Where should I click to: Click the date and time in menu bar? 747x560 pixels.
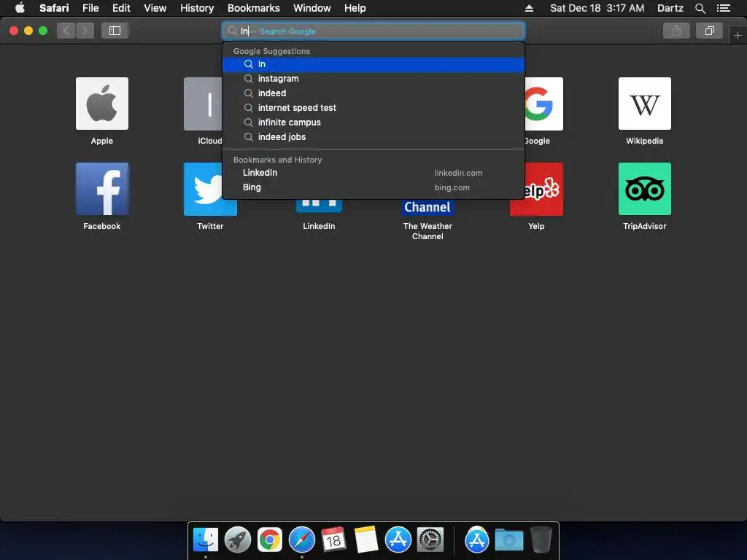click(597, 8)
